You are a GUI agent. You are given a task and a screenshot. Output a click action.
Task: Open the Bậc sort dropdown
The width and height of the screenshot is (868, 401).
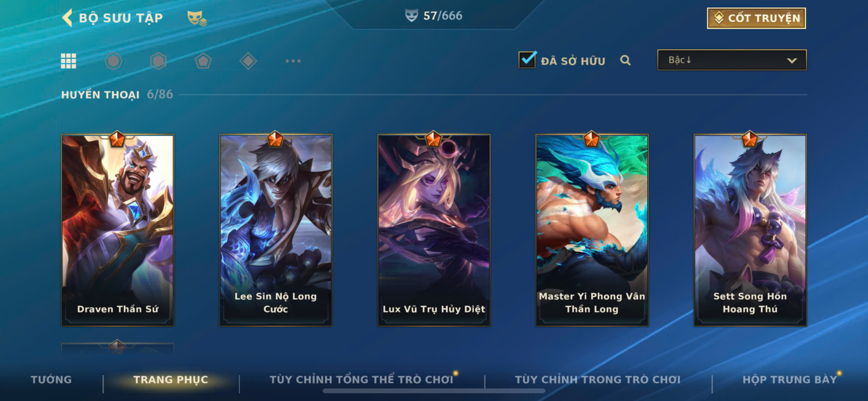[732, 60]
